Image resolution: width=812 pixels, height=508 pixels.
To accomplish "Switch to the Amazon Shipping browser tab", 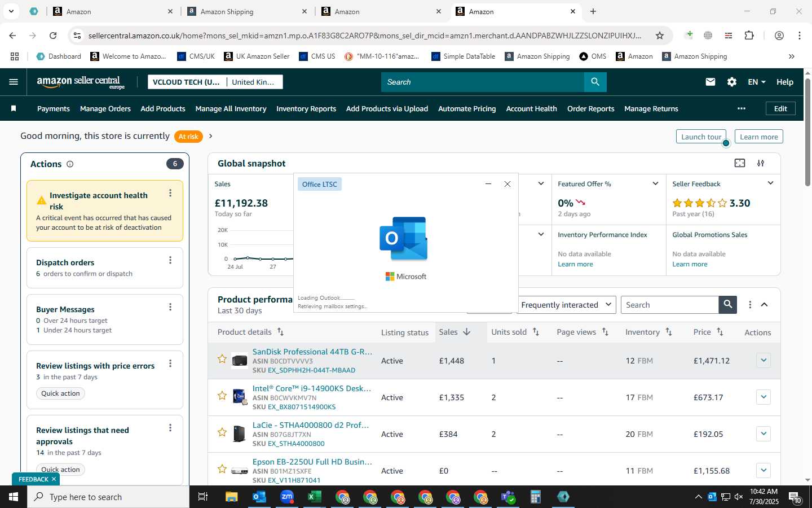I will 248,11.
